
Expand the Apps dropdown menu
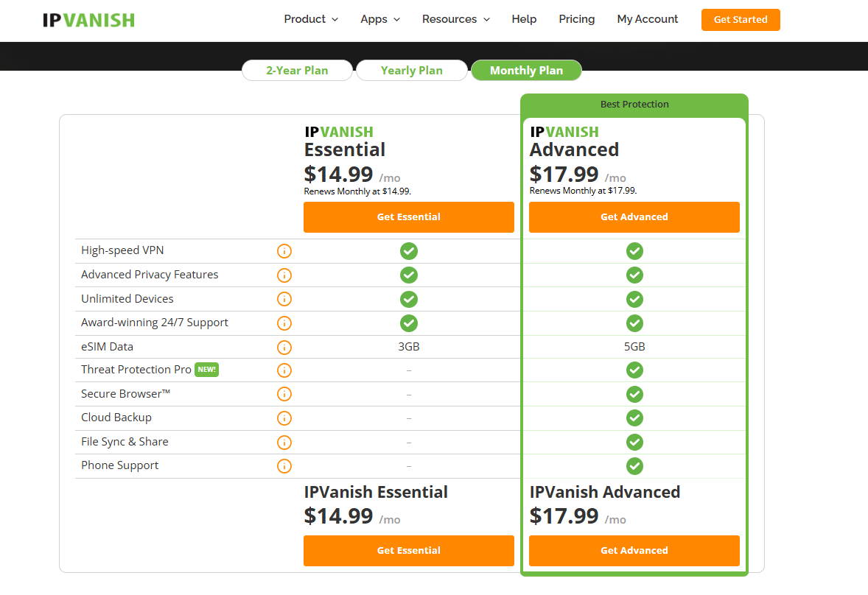click(380, 19)
